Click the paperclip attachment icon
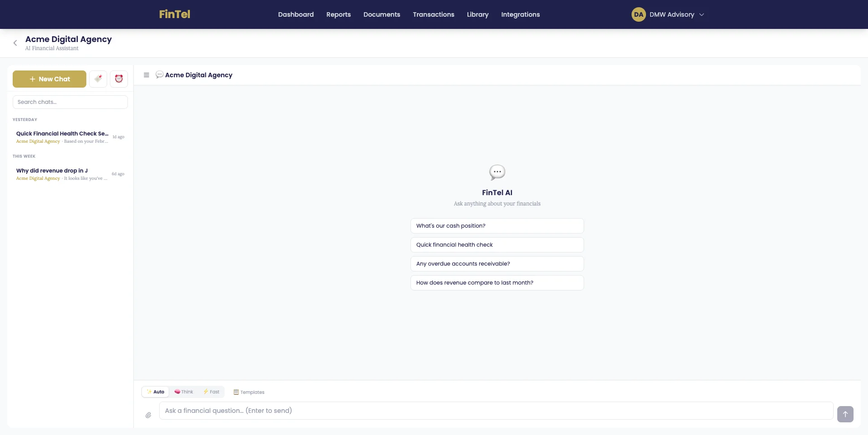The image size is (868, 435). click(148, 415)
